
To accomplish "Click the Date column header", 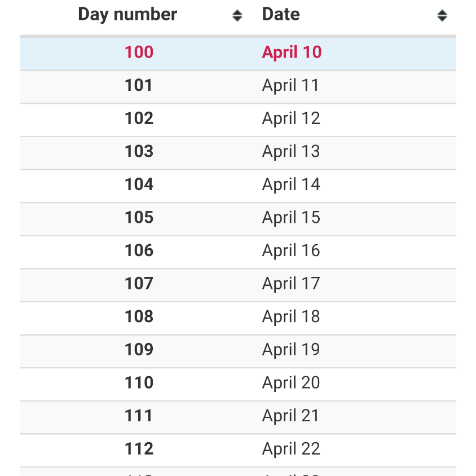I will (281, 14).
